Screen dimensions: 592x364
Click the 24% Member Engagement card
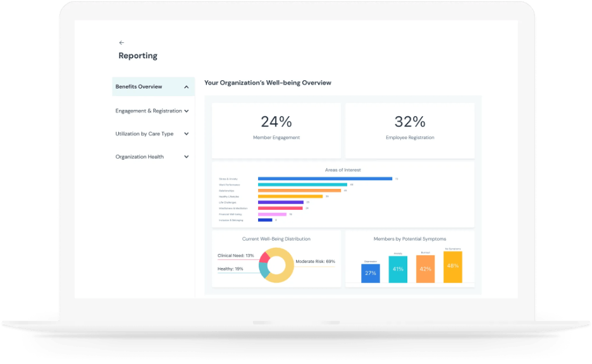(x=276, y=131)
